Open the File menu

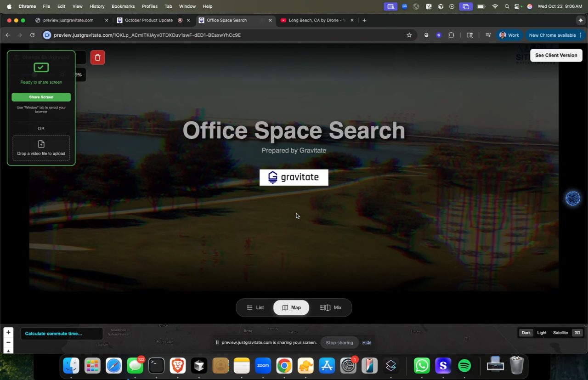tap(46, 6)
